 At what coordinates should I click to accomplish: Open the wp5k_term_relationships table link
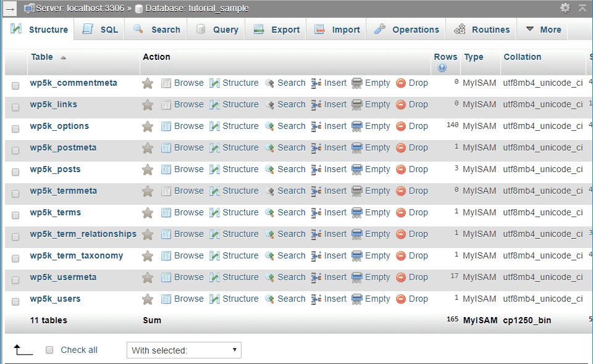[83, 234]
